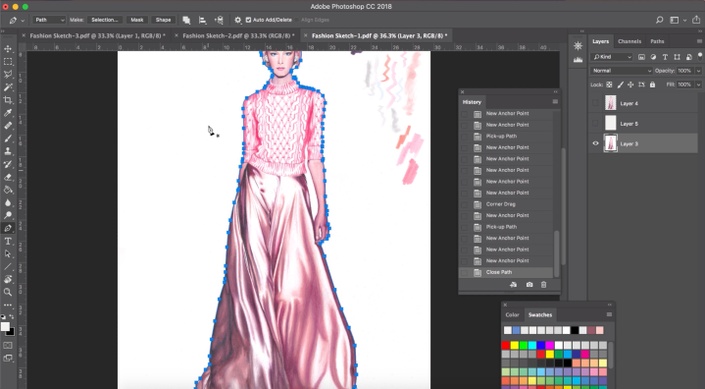Create new snapshot with camera icon
Viewport: 705px width, 389px height.
(529, 285)
